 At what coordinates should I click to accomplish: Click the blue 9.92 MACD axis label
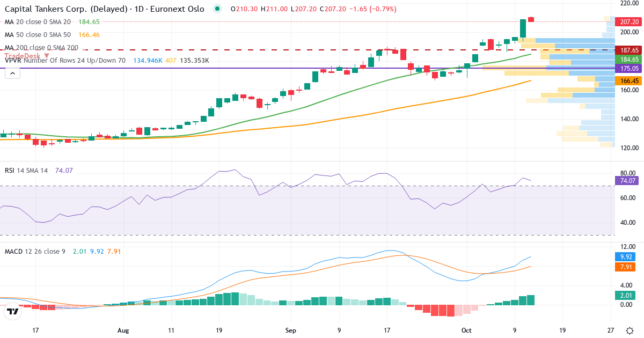[626, 256]
